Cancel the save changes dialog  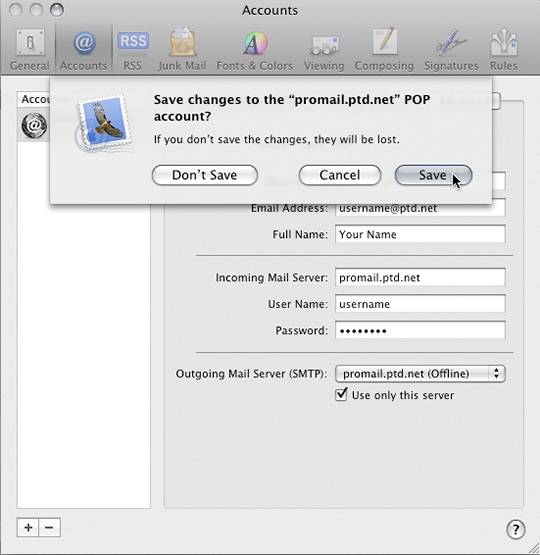coord(340,175)
